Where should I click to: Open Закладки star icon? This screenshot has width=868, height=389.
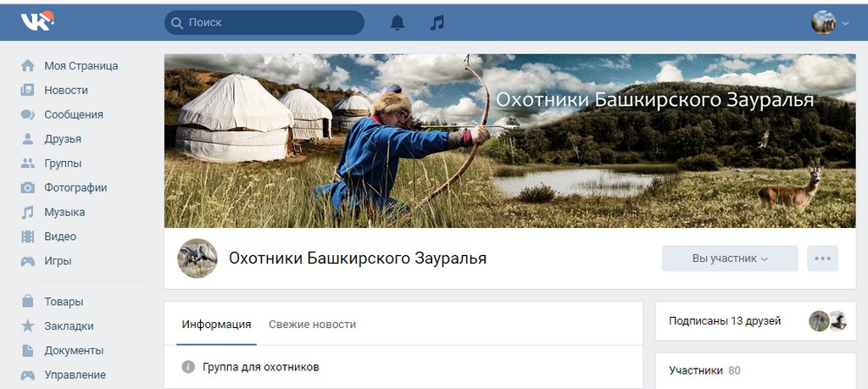coord(28,326)
